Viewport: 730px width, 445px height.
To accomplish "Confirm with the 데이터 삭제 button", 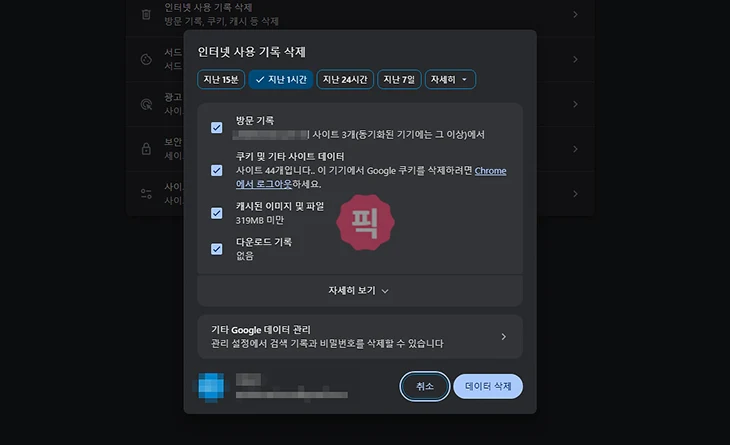I will 488,386.
